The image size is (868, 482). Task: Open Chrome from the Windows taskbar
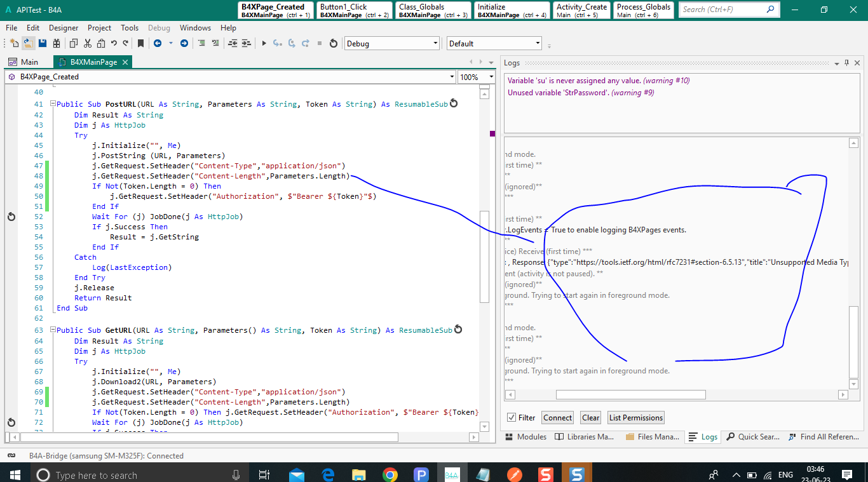pyautogui.click(x=390, y=475)
